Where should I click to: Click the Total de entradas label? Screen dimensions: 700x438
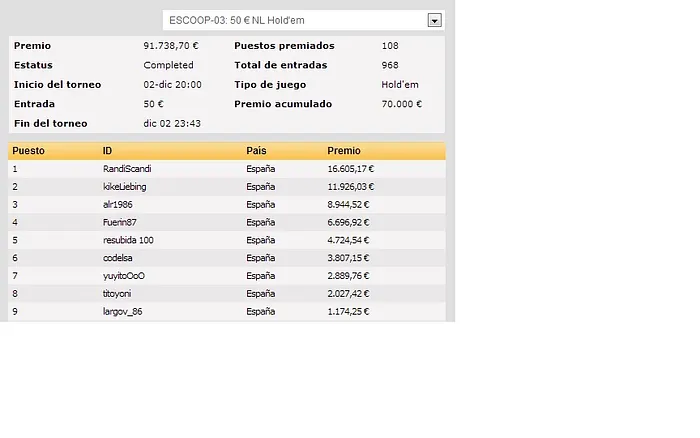281,65
